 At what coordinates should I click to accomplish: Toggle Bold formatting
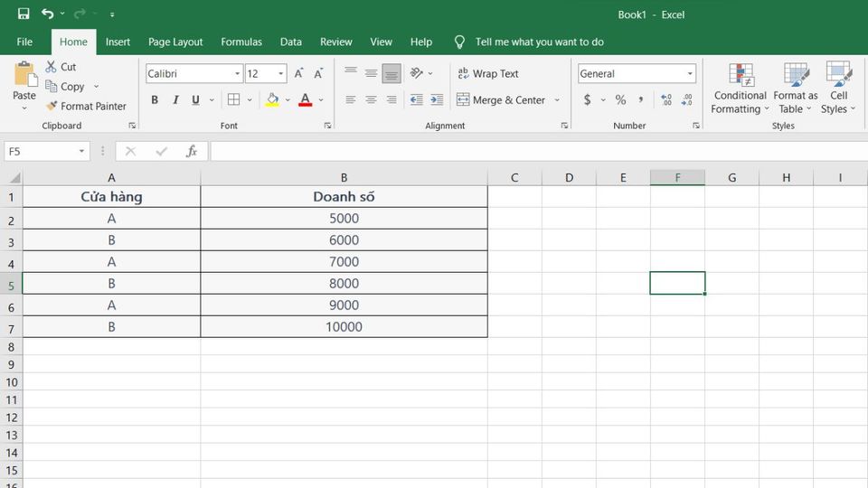[x=155, y=100]
